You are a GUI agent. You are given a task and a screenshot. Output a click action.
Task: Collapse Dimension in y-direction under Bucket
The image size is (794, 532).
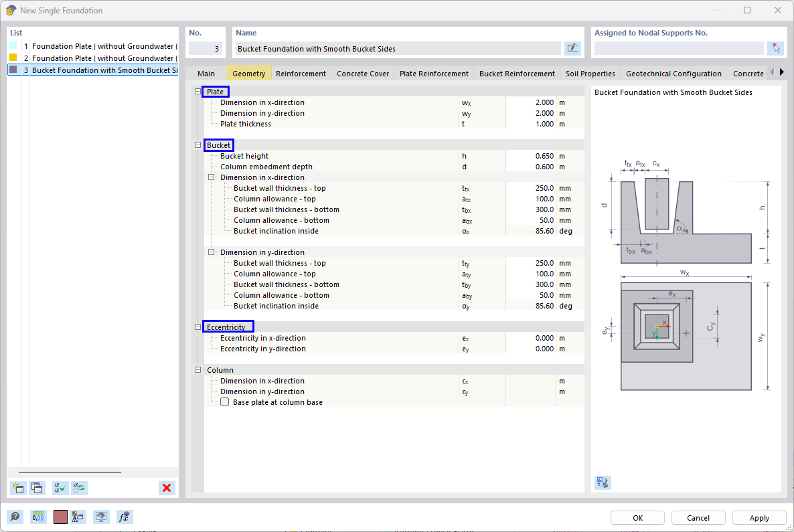211,252
